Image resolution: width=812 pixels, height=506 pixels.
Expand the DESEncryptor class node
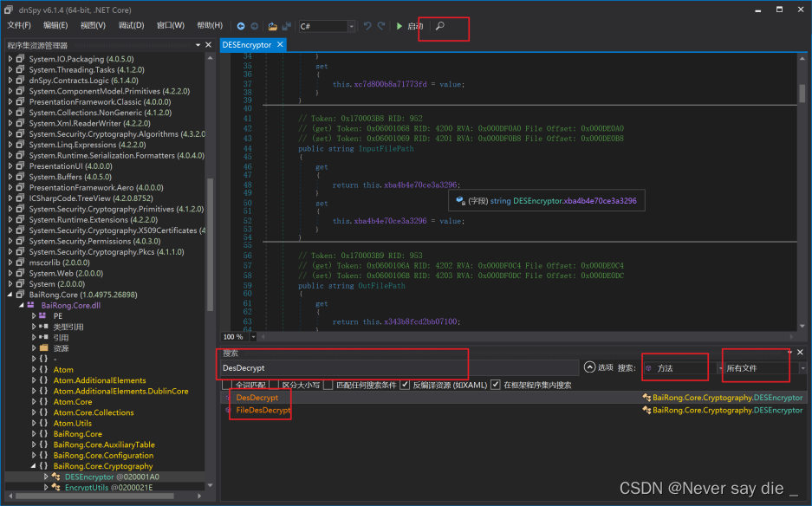pos(46,477)
